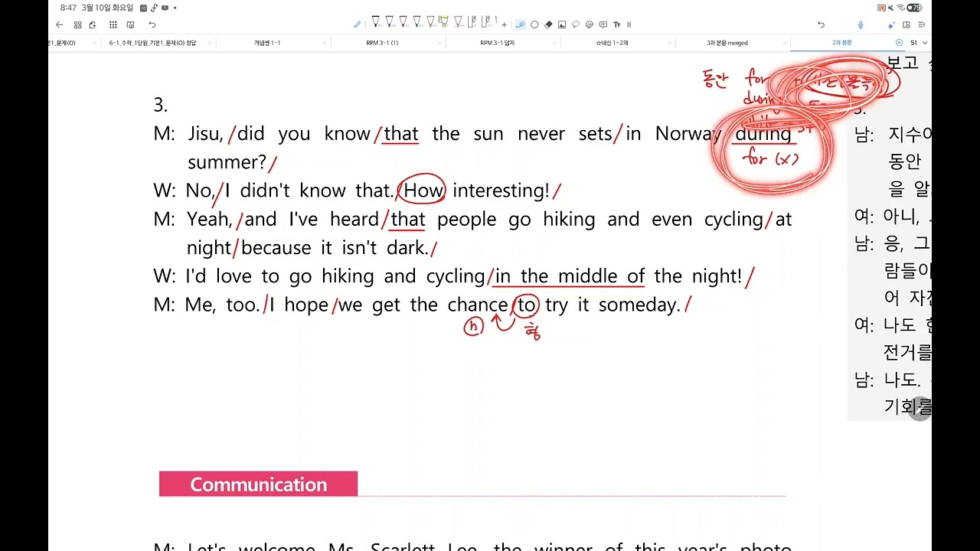Insert an image with picture icon

[562, 24]
